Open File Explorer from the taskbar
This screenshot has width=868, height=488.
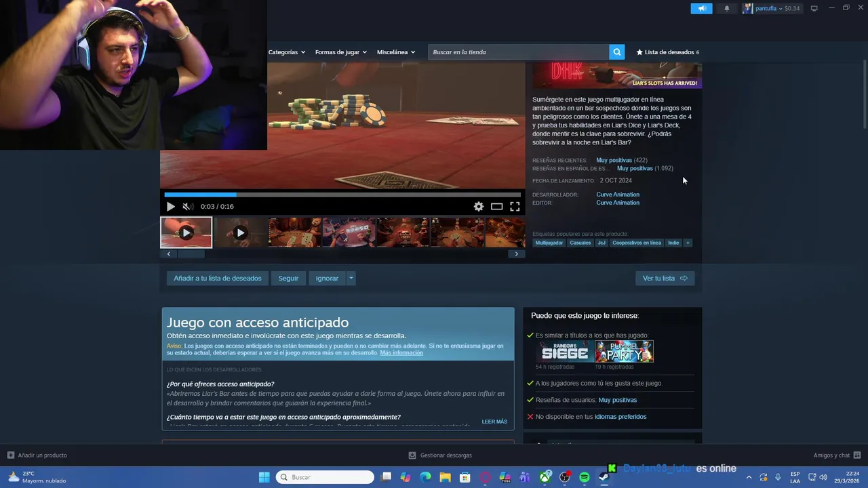point(445,477)
